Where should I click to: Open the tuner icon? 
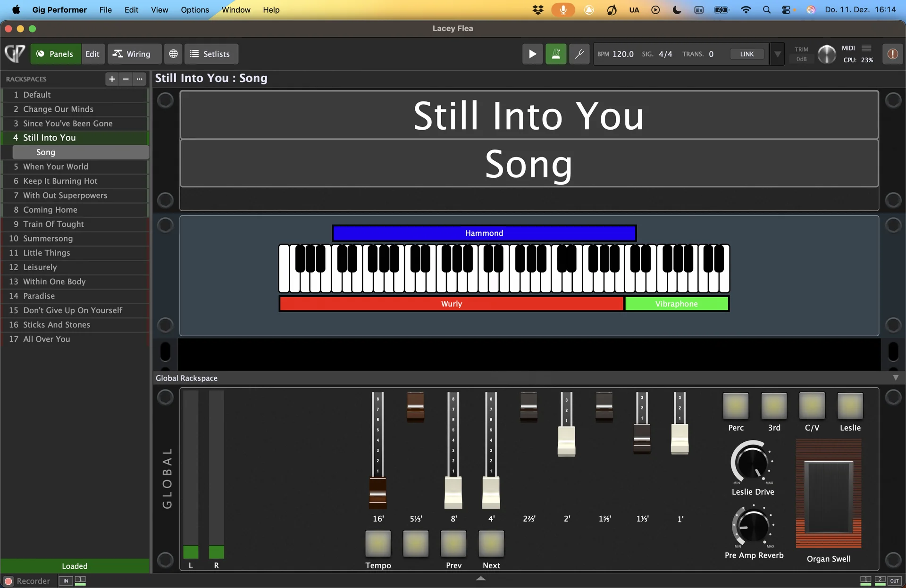click(579, 54)
